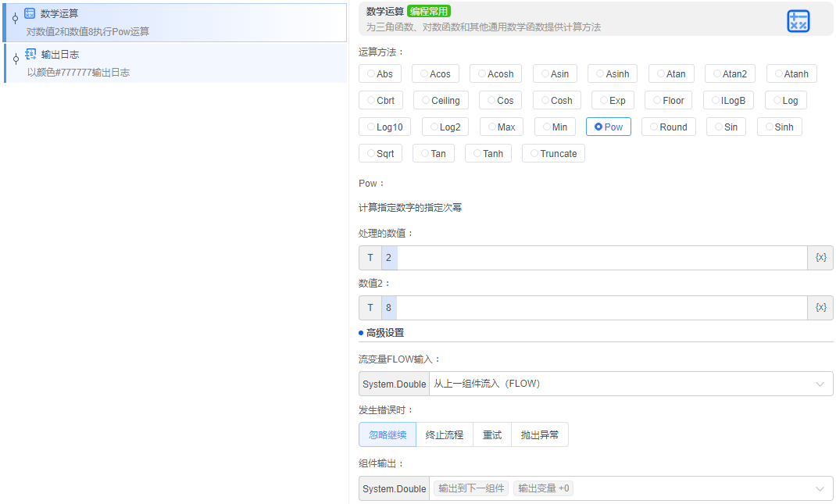This screenshot has width=836, height=504.
Task: Click the T type indicator on the 处理的数值 field
Action: point(370,257)
